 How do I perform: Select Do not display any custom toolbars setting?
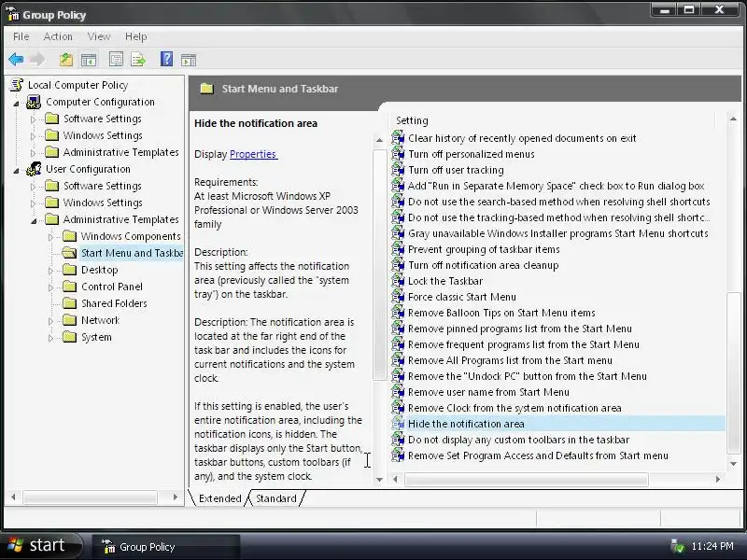coord(518,440)
